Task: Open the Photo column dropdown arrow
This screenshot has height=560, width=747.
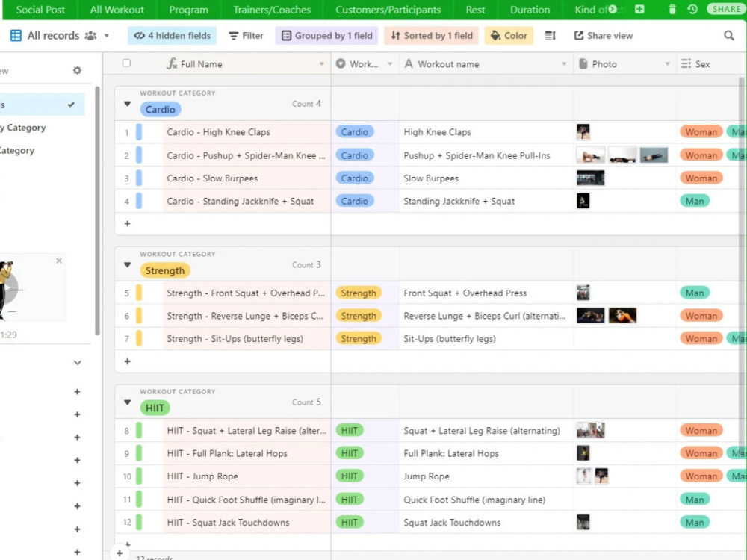Action: click(x=667, y=63)
